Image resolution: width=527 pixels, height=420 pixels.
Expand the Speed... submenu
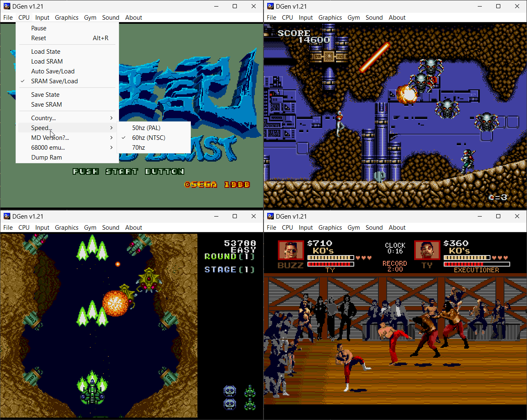point(67,128)
